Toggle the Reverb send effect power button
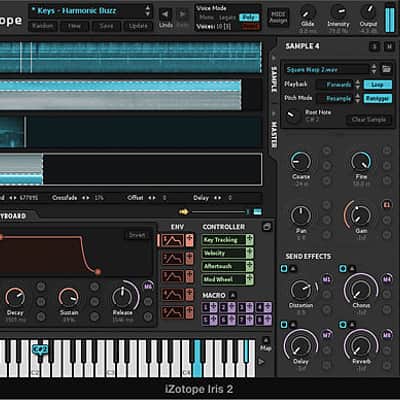Image resolution: width=400 pixels, height=400 pixels. point(343,324)
